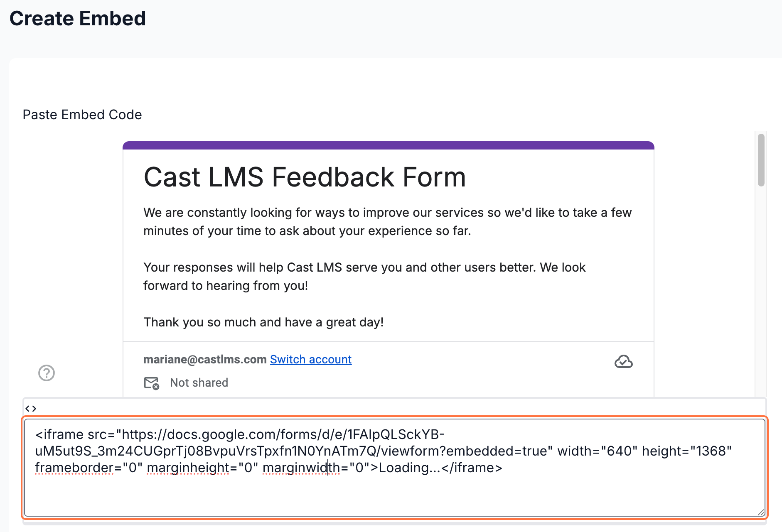Toggle the code view brackets icon

click(31, 409)
